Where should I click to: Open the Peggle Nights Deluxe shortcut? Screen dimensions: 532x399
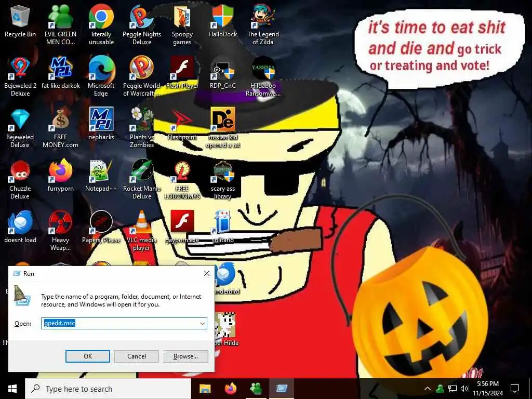click(142, 25)
